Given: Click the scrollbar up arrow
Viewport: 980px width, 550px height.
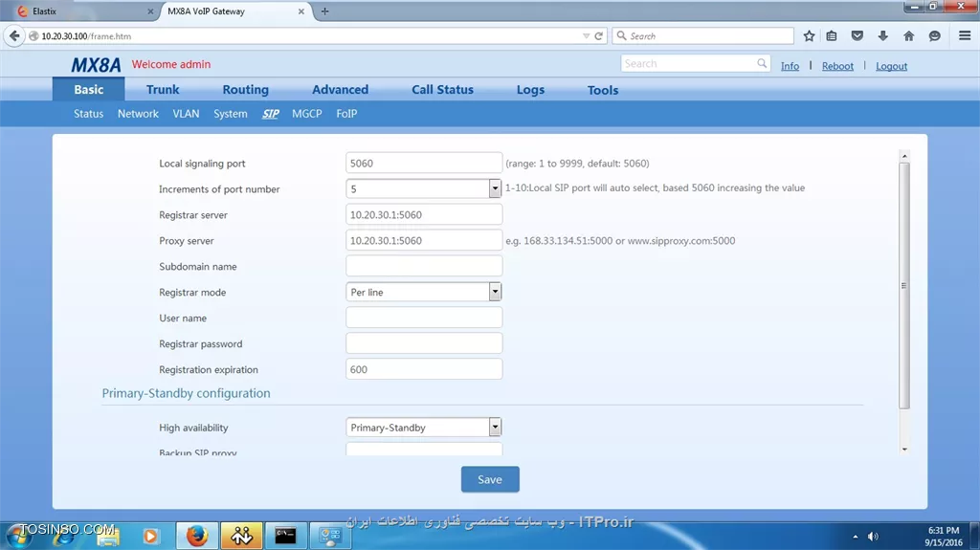Looking at the screenshot, I should [903, 156].
